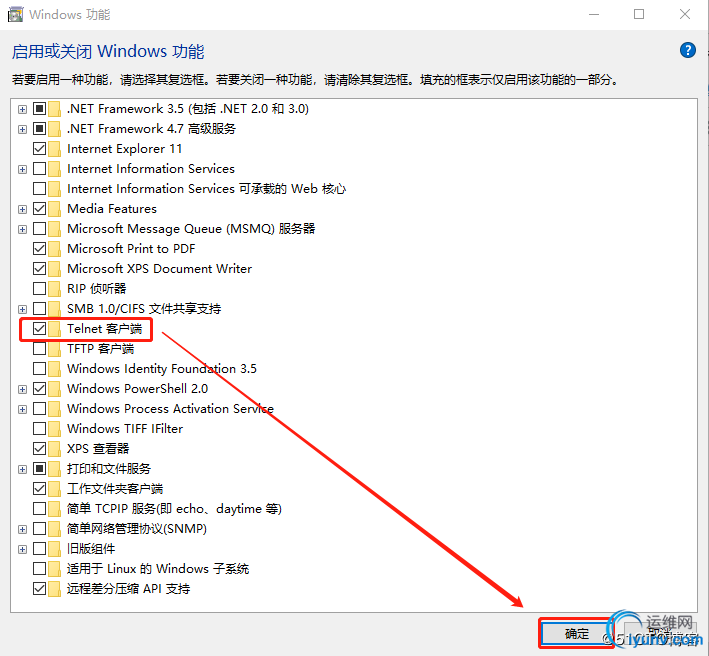Expand 简单网络管理协议(SNMP) node

coord(22,529)
